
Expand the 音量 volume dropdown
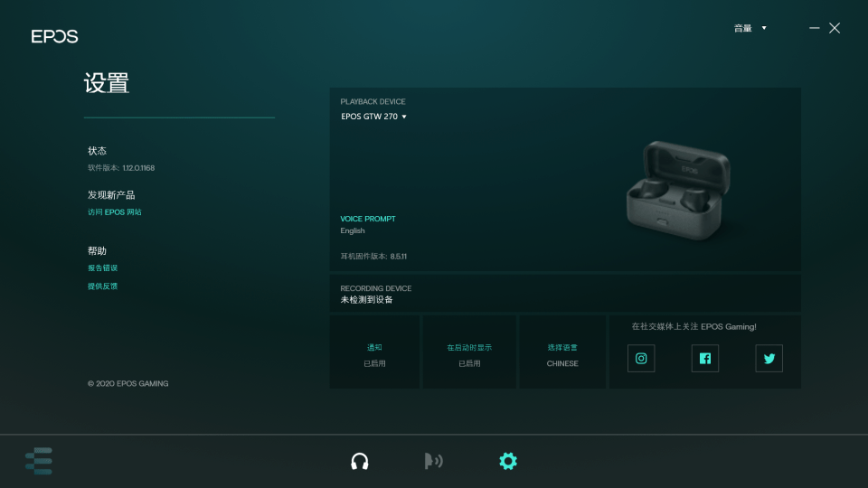click(x=750, y=28)
